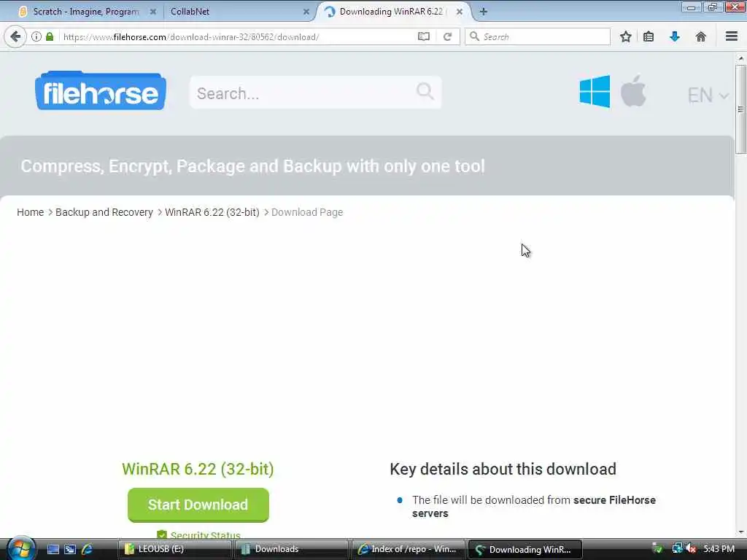
Task: Click the magnifier icon in FileHorse search
Action: (425, 91)
